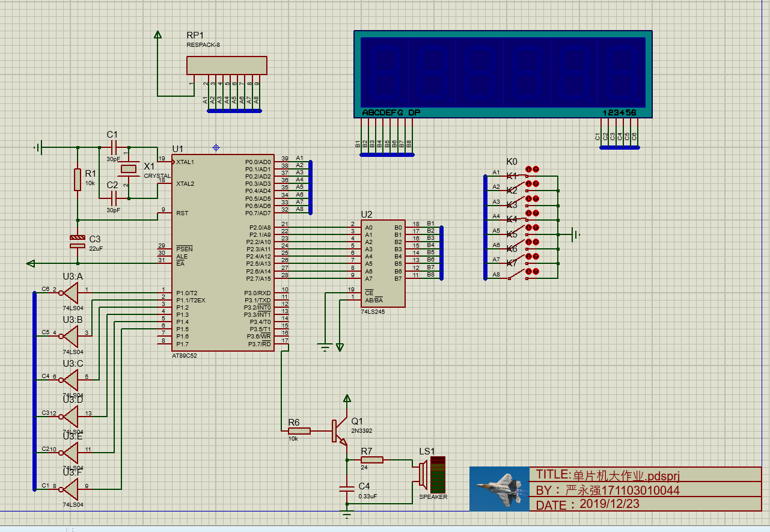This screenshot has width=770, height=532.
Task: Click up-arrow actuator of switch on line A4
Action: 536,213
